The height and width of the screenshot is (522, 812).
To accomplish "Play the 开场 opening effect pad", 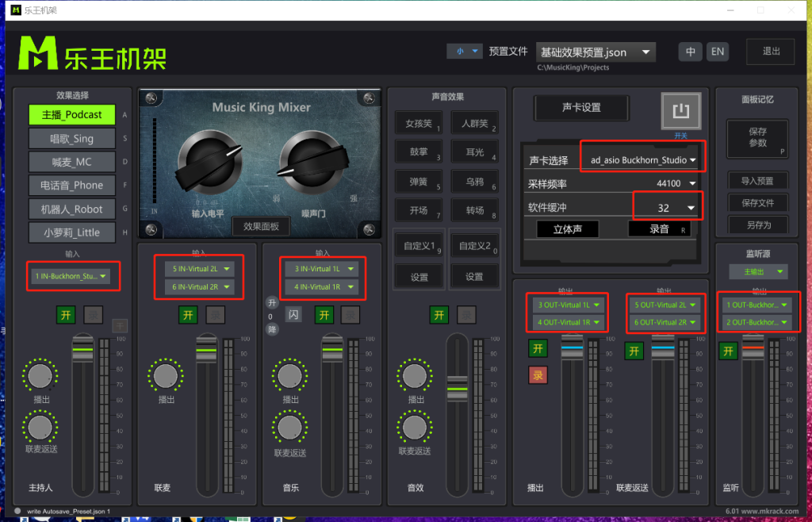I will (418, 210).
